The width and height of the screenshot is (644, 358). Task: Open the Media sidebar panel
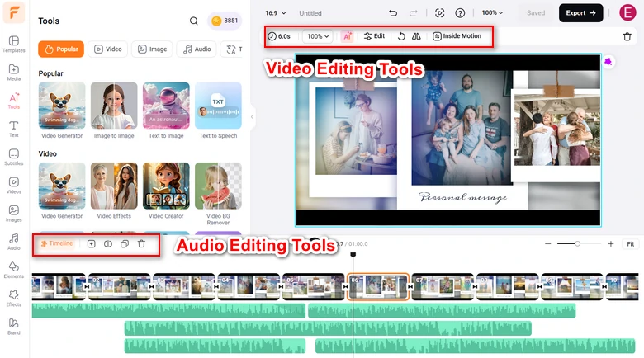14,73
